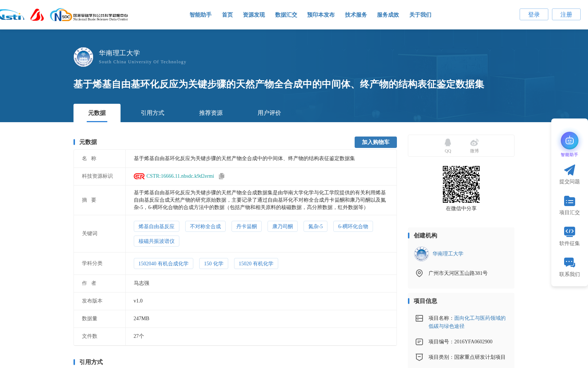Switch to 推荐资源 tab
The width and height of the screenshot is (588, 368).
tap(211, 113)
